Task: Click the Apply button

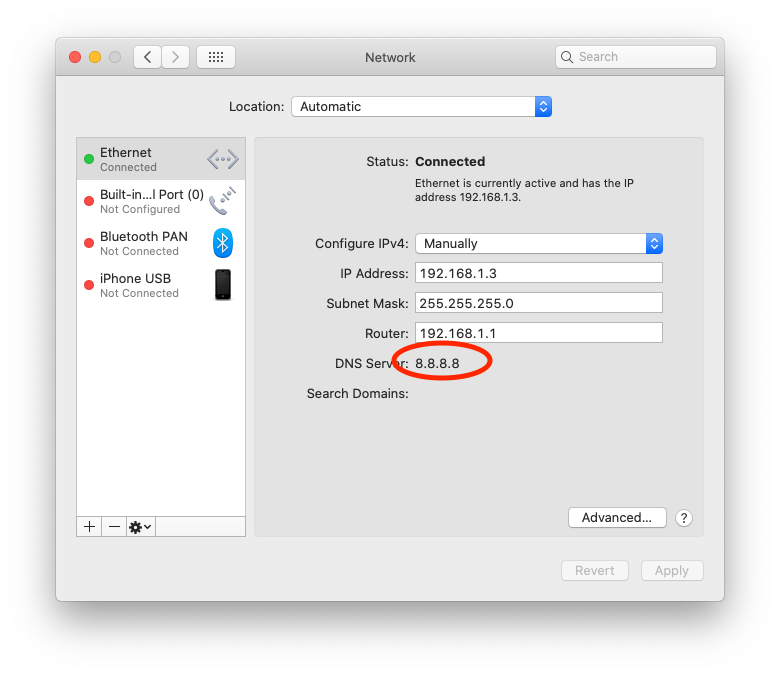Action: (x=672, y=571)
